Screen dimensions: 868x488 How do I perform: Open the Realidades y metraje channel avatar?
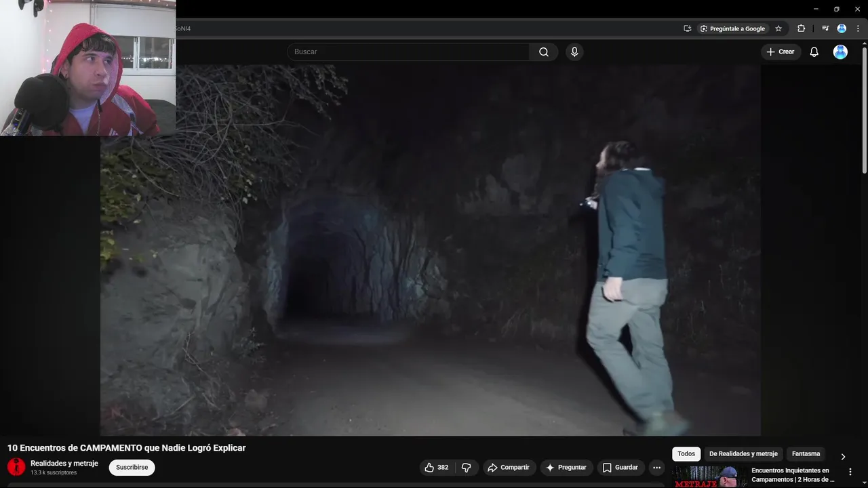point(16,467)
